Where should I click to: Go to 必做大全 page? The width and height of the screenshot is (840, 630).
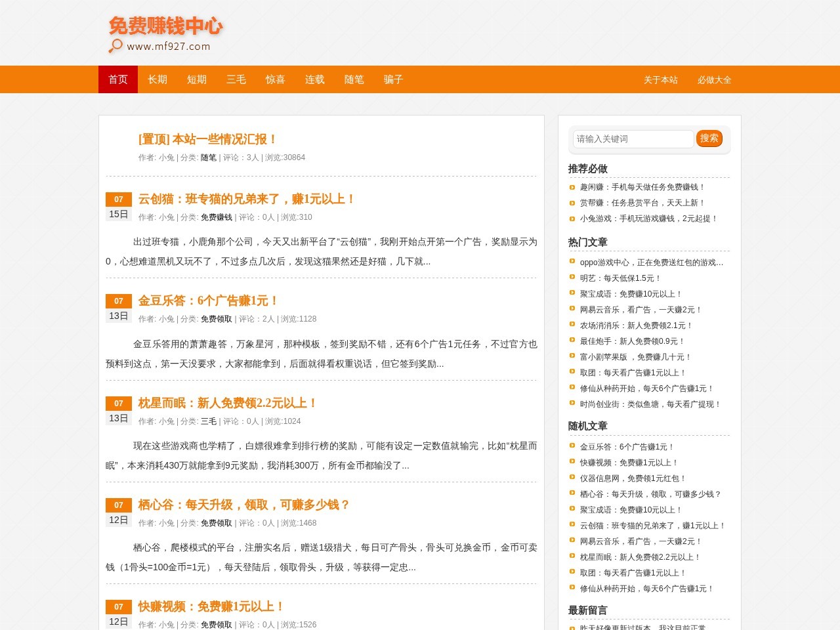715,80
